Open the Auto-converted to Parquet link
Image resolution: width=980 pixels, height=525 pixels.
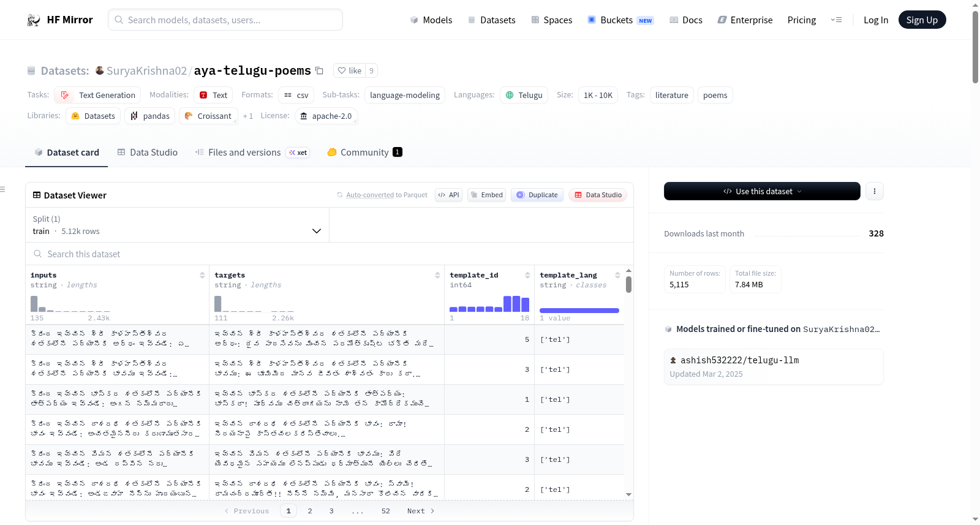coord(370,195)
